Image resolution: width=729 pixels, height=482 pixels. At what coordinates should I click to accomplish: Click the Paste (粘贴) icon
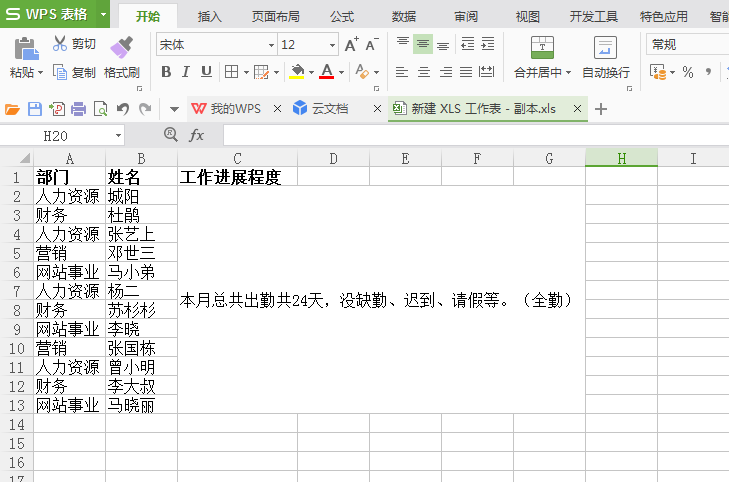[x=27, y=48]
